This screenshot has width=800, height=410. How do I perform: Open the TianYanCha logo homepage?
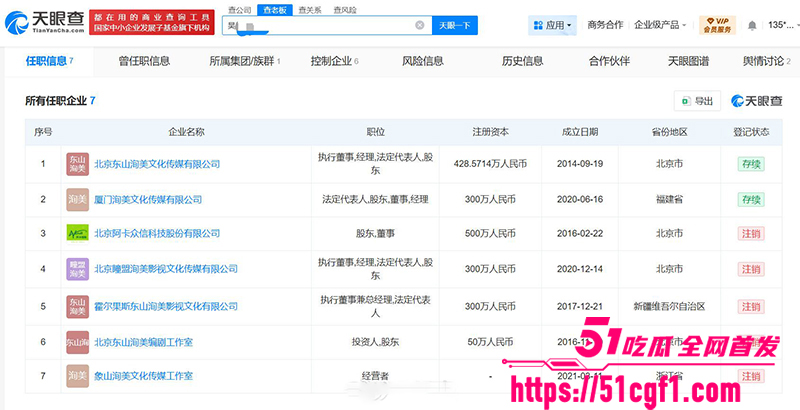coord(44,23)
